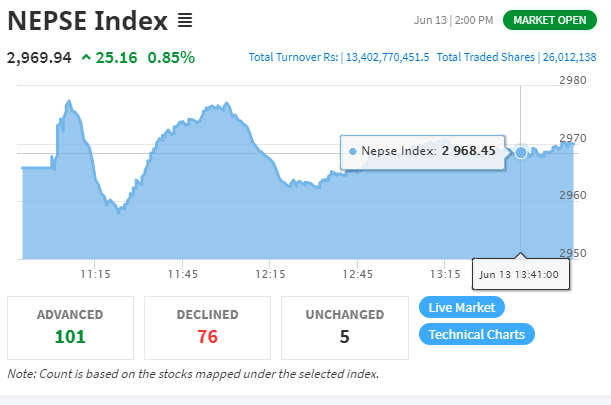Screen dimensions: 611x405
Task: Click the 12:45 time axis label
Action: tap(357, 274)
